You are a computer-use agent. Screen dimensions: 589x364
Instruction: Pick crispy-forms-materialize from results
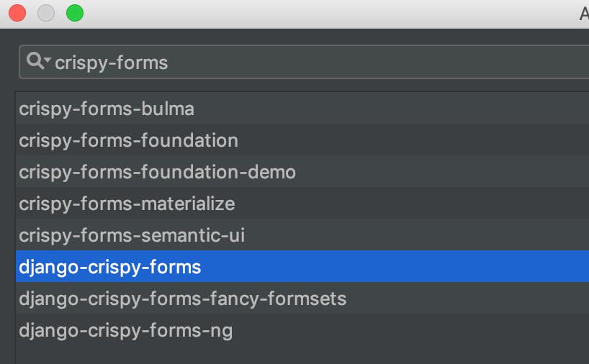coord(127,204)
